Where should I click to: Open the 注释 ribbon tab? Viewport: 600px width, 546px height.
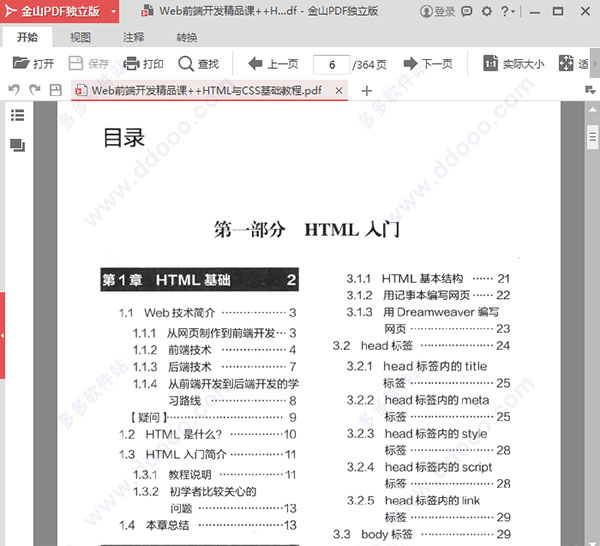[x=134, y=37]
